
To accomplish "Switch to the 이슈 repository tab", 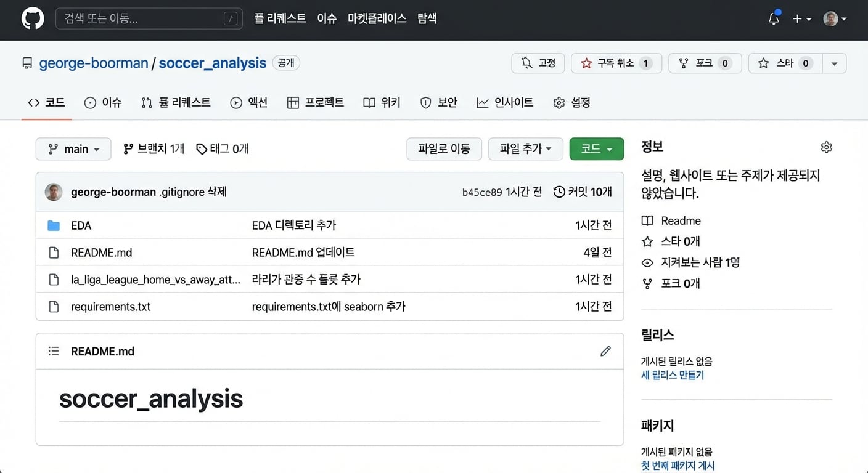I will (103, 102).
